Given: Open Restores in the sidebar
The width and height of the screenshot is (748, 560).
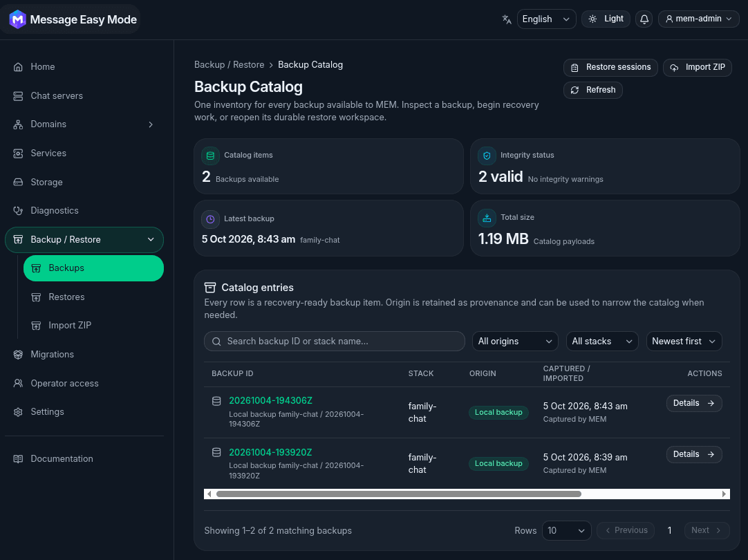Looking at the screenshot, I should 93,297.
